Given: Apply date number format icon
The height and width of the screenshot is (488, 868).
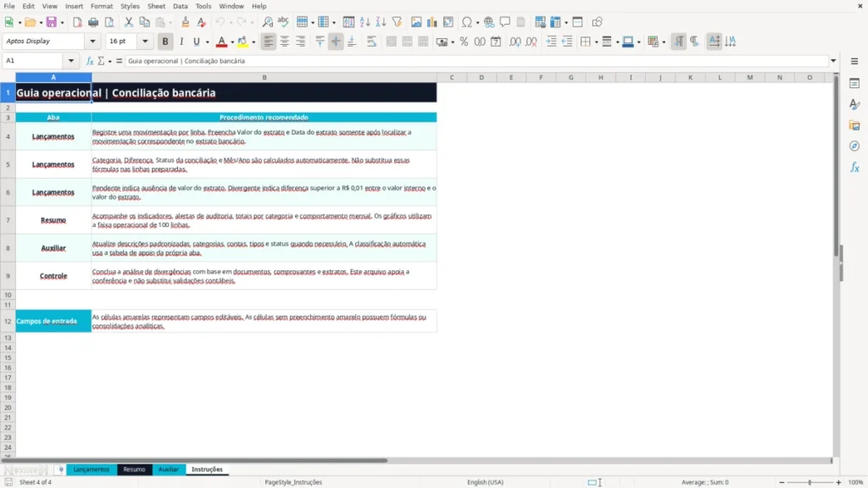Looking at the screenshot, I should point(496,42).
